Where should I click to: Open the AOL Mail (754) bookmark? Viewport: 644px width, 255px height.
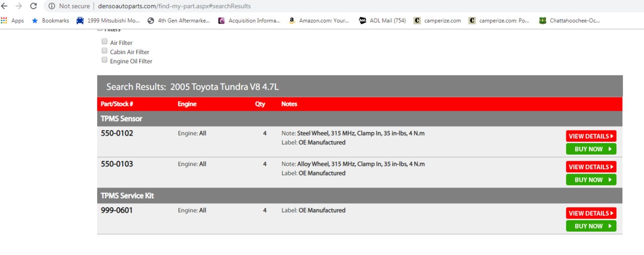(382, 21)
